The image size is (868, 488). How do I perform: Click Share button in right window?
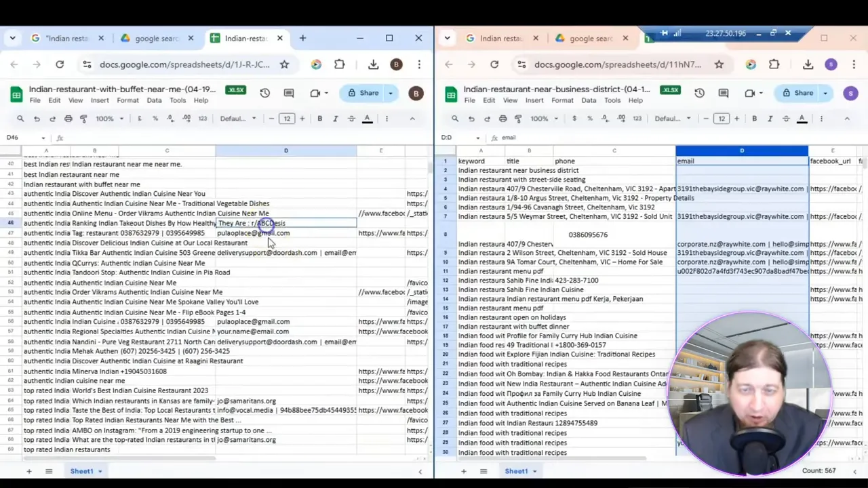coord(798,93)
